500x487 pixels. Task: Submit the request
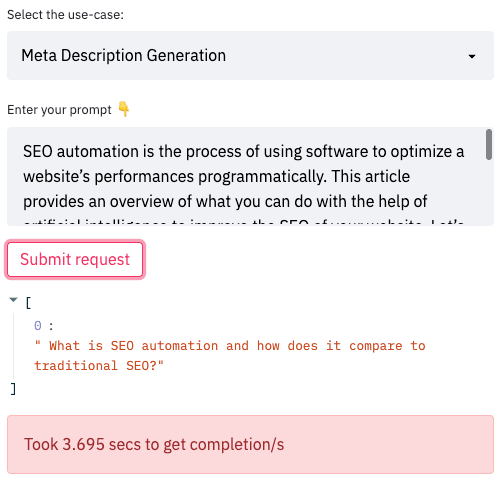click(75, 259)
